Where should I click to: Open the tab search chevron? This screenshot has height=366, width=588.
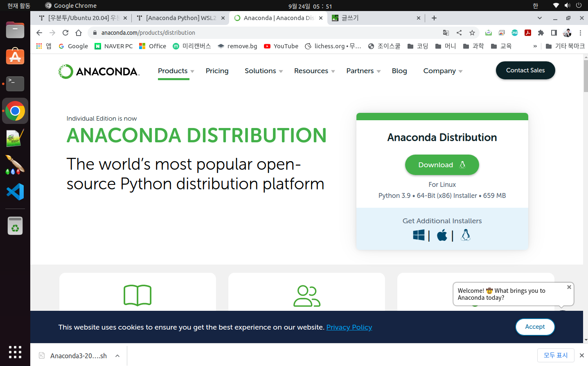tap(540, 18)
